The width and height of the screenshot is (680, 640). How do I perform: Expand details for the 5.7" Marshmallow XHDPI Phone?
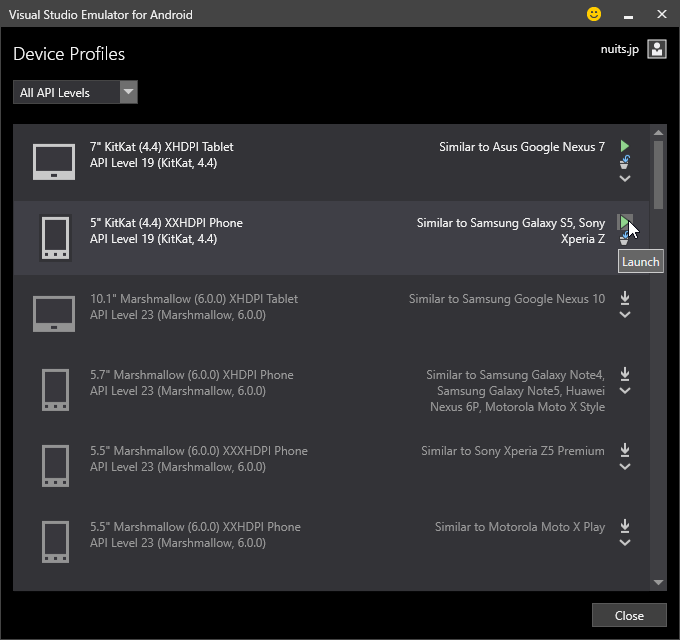click(624, 391)
